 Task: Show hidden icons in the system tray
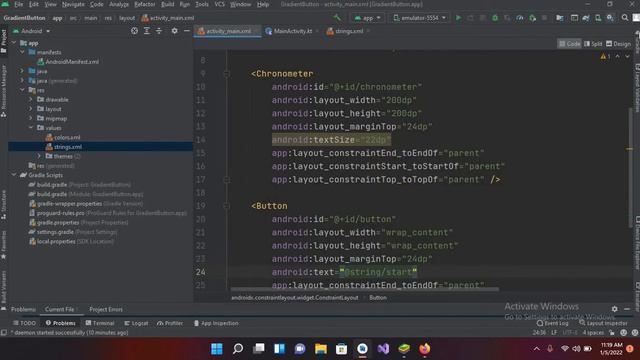pos(536,349)
